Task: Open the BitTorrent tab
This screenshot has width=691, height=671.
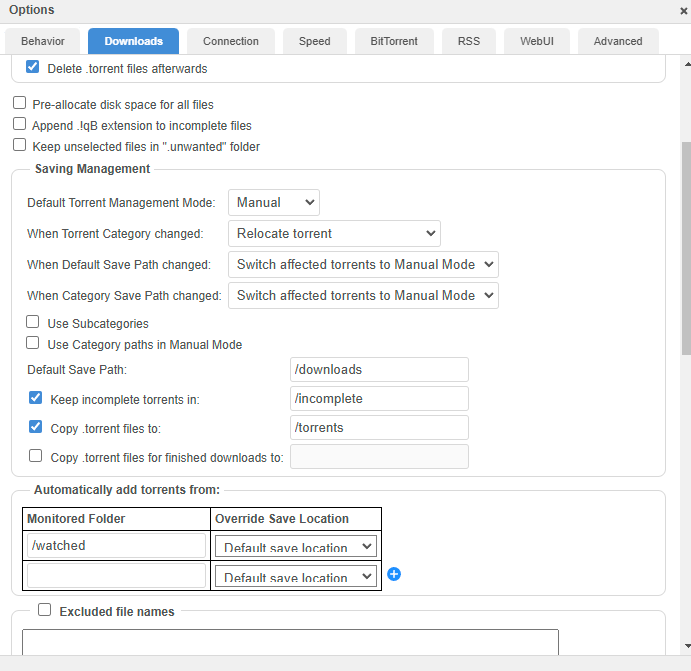Action: (x=394, y=41)
